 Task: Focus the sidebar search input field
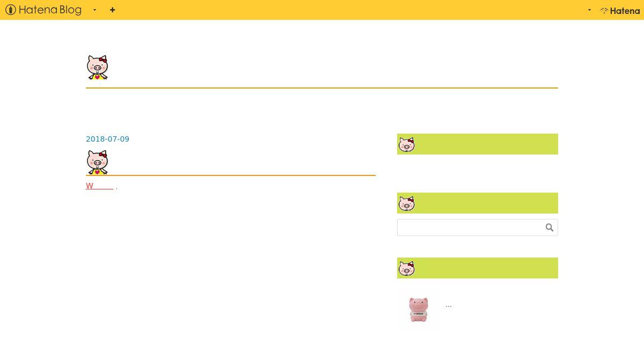coord(470,227)
